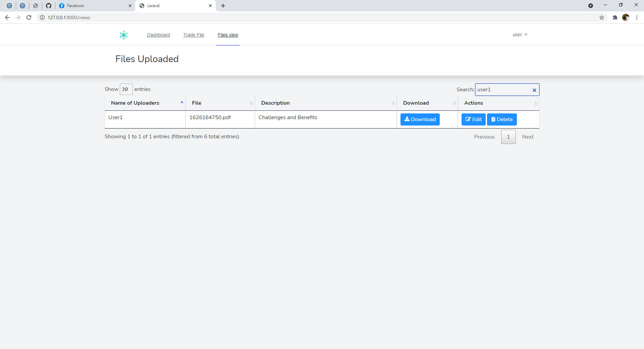The height and width of the screenshot is (349, 644).
Task: Reload the current page
Action: coord(29,17)
